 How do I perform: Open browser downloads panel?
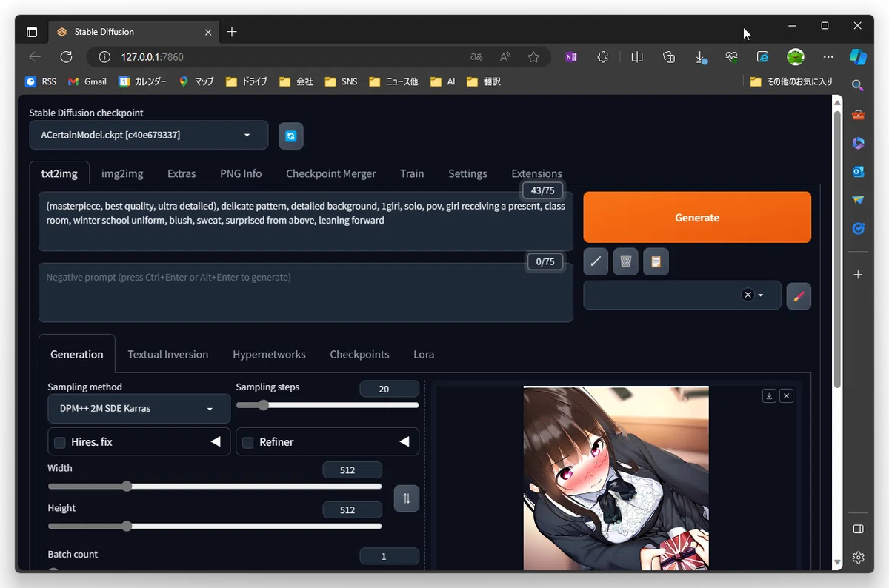(700, 57)
